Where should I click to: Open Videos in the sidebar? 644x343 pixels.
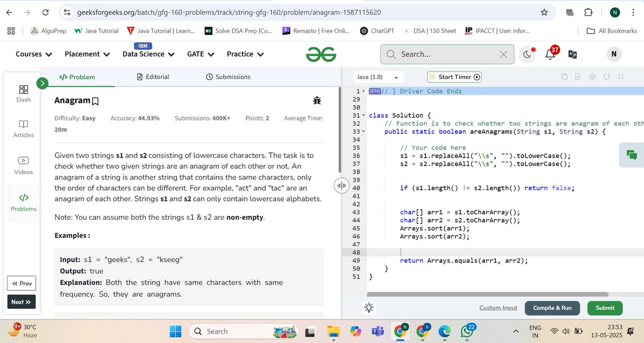24,166
